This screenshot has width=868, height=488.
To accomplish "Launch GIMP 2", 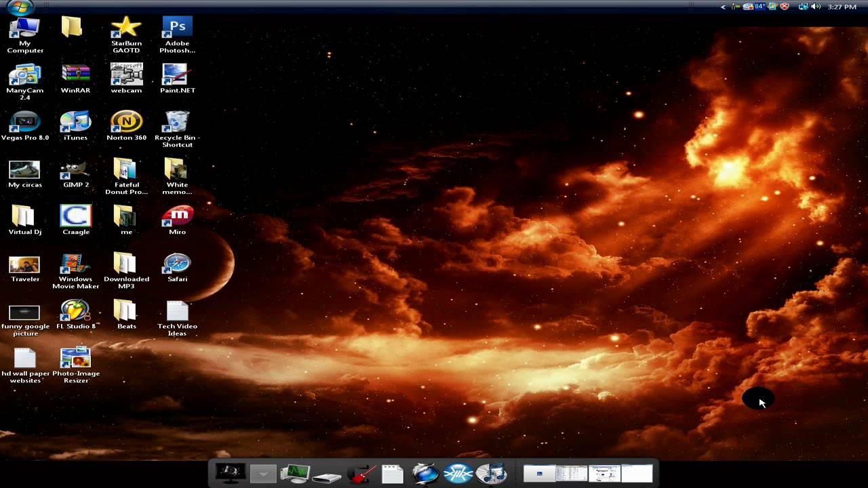I will (75, 171).
